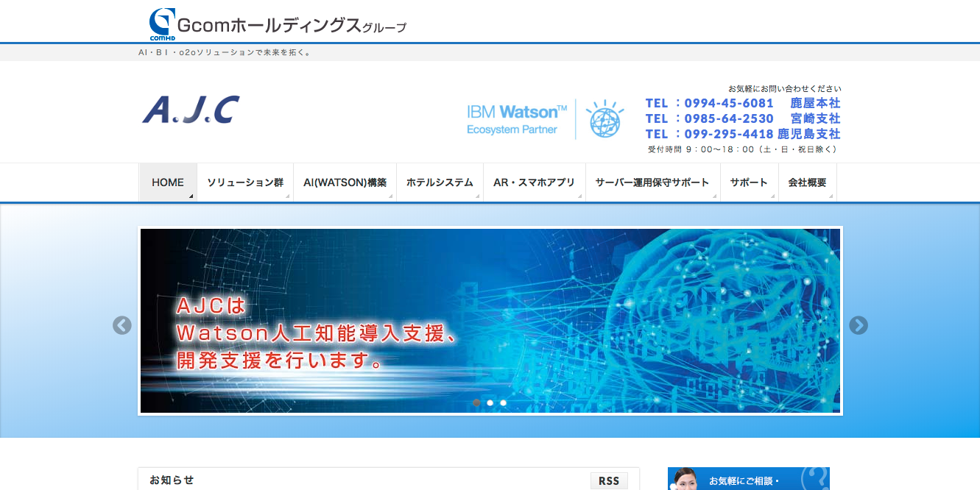
Task: Click the A.J.C company logo
Action: tap(191, 110)
